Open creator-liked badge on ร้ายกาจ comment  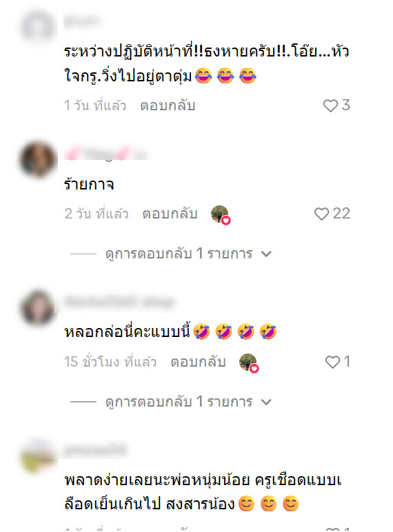[x=221, y=215]
